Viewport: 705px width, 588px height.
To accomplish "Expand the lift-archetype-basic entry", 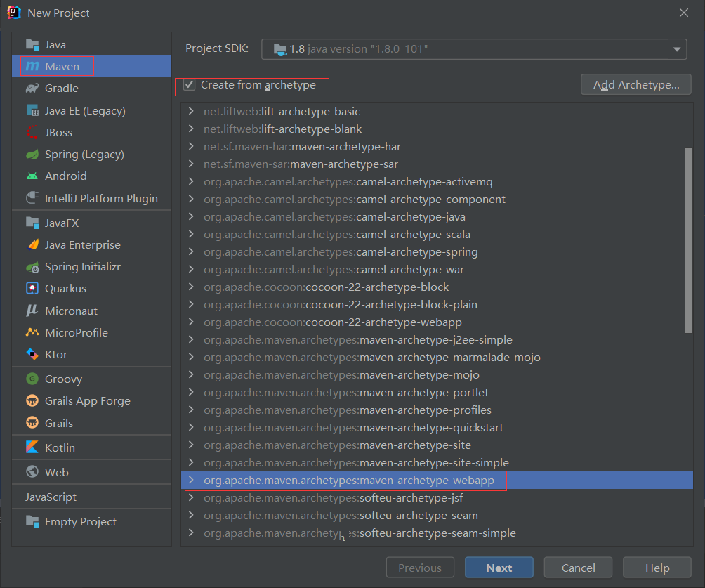I will point(191,111).
